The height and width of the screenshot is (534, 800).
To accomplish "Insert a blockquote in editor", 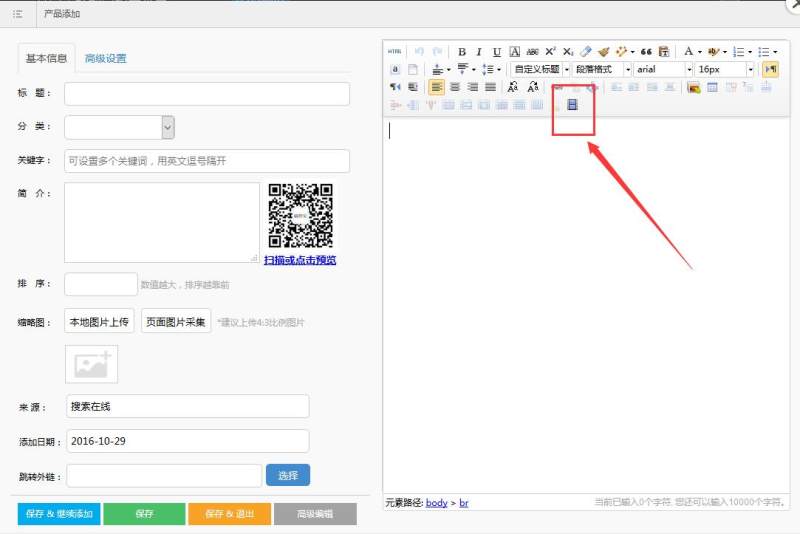I will pyautogui.click(x=646, y=52).
